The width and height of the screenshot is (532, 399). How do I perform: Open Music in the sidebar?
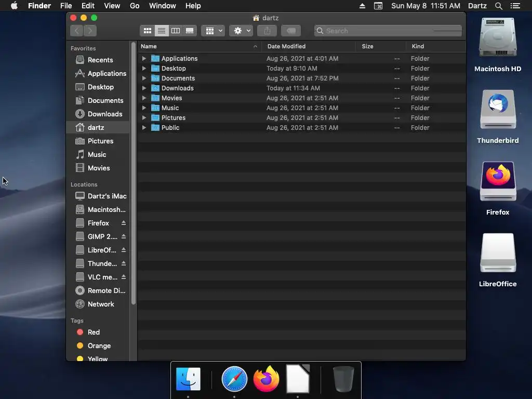click(x=98, y=155)
